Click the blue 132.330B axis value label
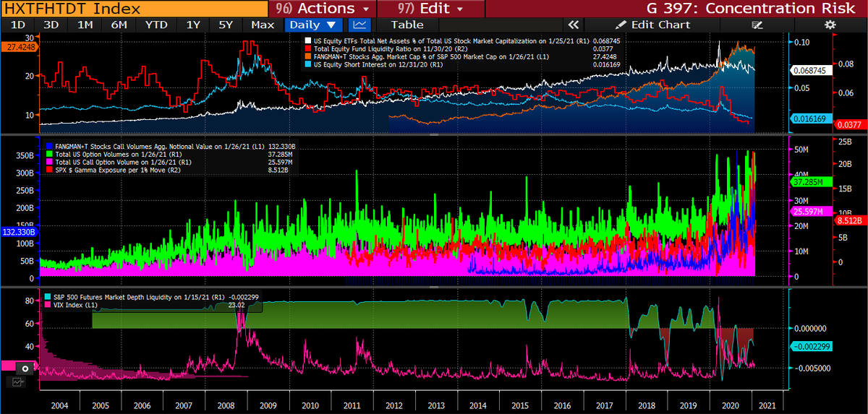The height and width of the screenshot is (414, 868). coord(19,232)
